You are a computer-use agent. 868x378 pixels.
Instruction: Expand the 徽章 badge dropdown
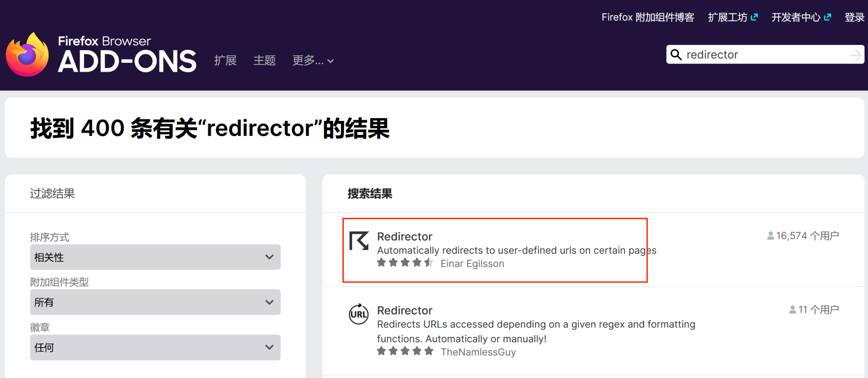[155, 348]
